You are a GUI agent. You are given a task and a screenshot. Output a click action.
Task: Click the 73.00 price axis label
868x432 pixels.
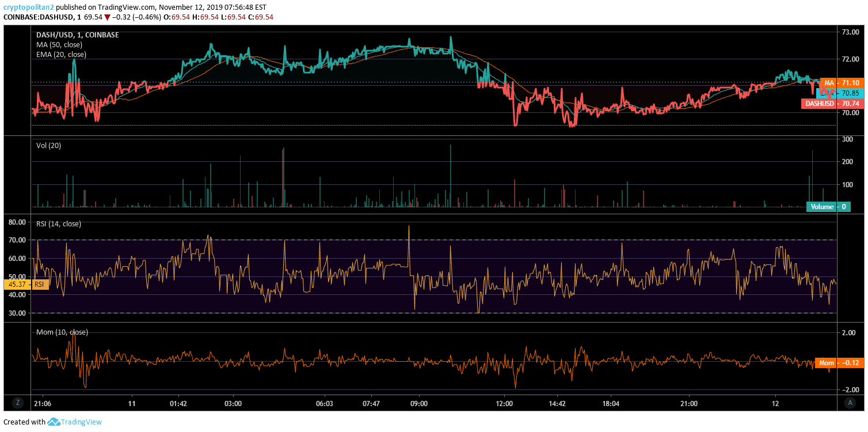(x=851, y=32)
